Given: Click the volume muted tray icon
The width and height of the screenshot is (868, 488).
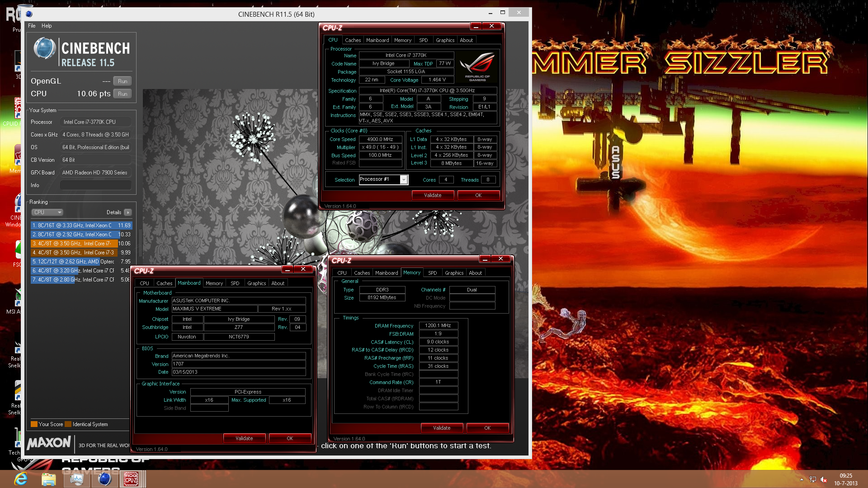Looking at the screenshot, I should click(x=823, y=479).
